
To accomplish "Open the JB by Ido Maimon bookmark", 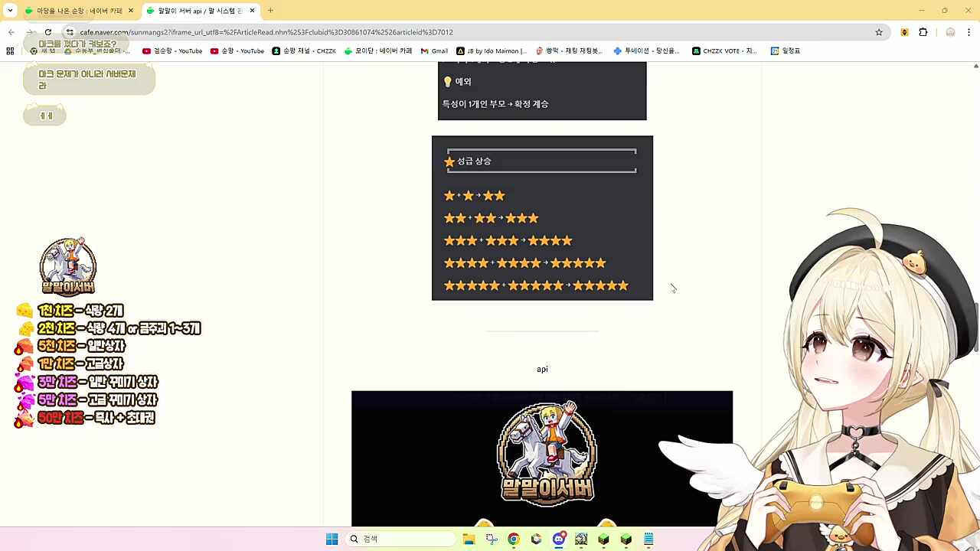I will (x=492, y=51).
